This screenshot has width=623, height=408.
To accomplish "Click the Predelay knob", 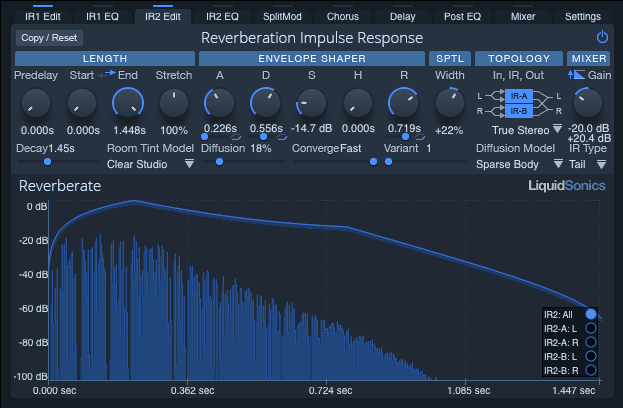I will click(36, 103).
